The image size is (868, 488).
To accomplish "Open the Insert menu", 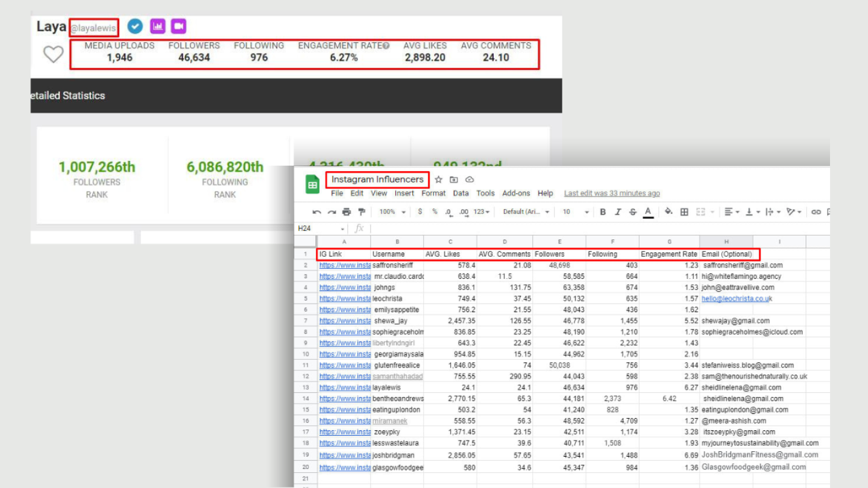I will (x=404, y=193).
